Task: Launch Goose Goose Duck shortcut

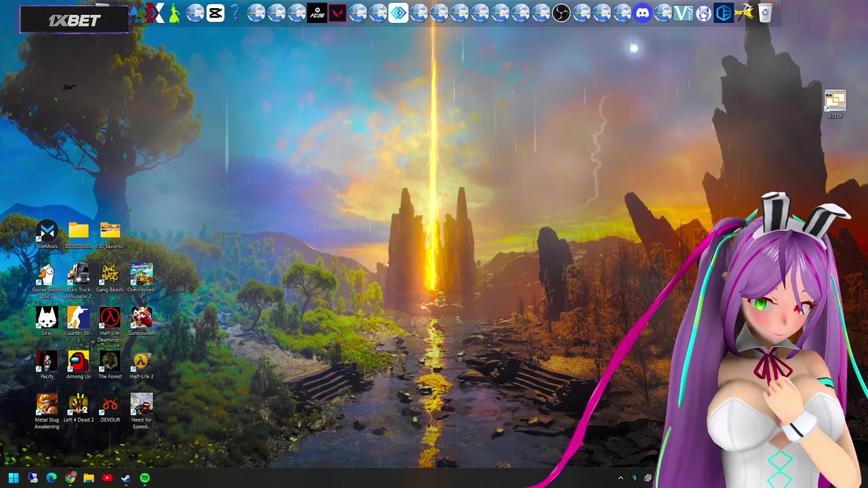Action: point(47,281)
